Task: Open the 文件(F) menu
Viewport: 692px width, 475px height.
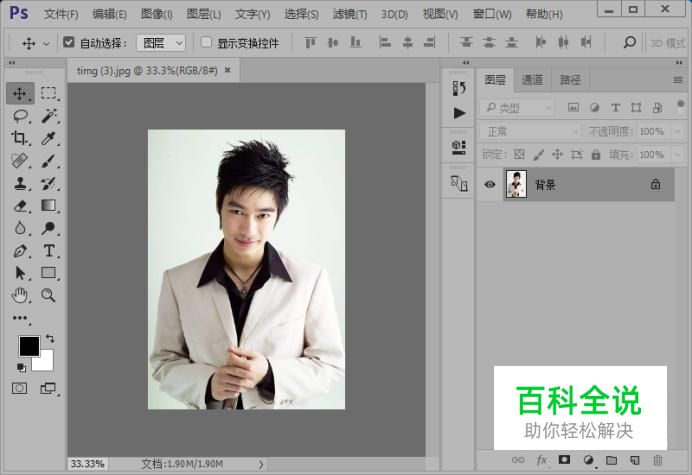Action: (x=61, y=14)
